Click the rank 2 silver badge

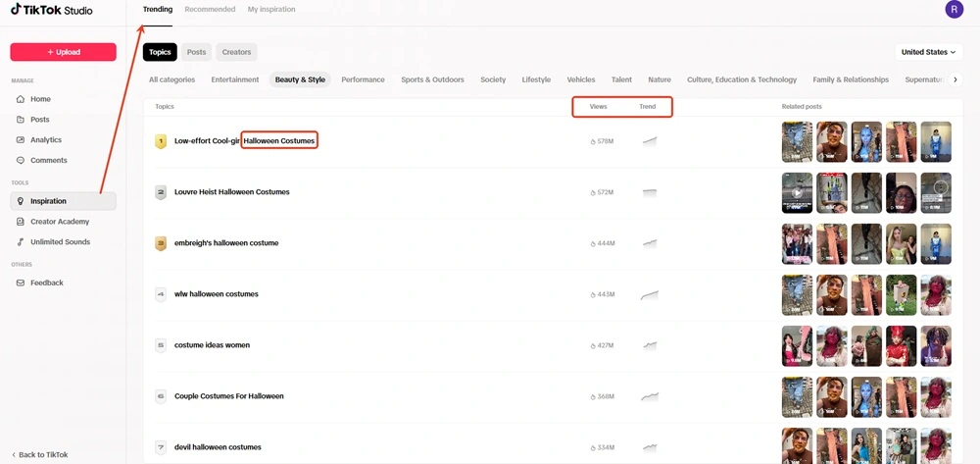coord(161,192)
